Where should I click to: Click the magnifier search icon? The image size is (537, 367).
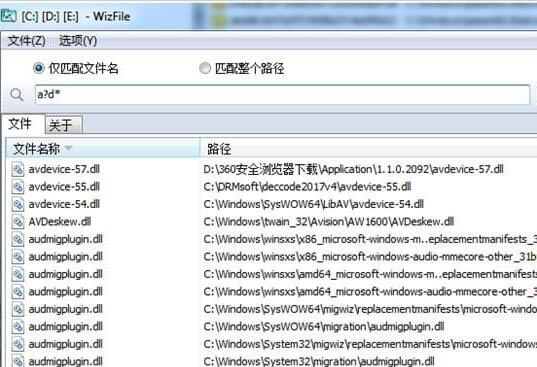pyautogui.click(x=16, y=94)
